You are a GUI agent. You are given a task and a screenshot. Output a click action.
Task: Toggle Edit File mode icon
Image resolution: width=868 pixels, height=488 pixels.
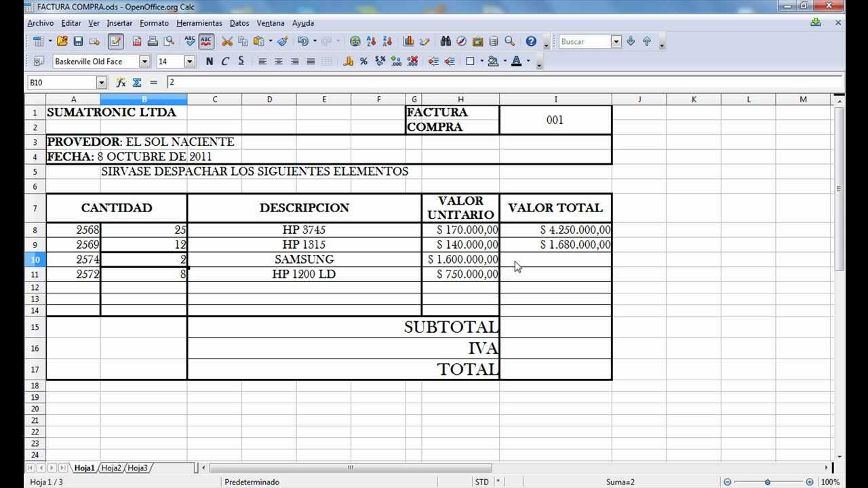tap(116, 41)
